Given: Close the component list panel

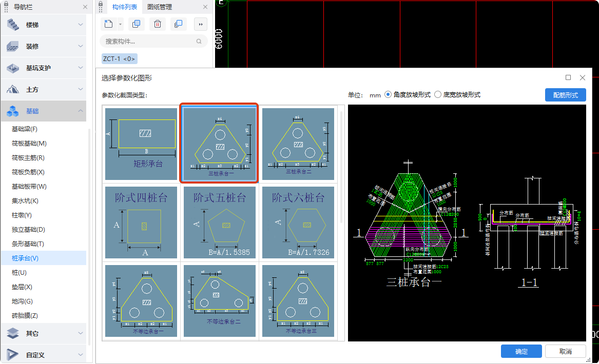Looking at the screenshot, I should (x=205, y=7).
